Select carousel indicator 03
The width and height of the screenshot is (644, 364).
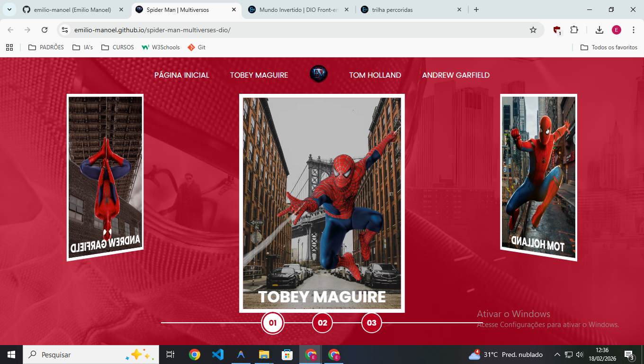[x=371, y=322]
